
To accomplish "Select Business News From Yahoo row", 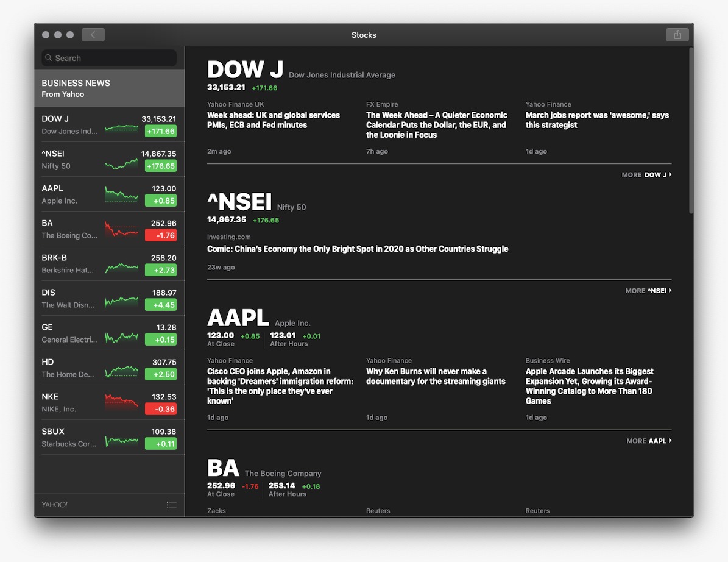I will click(x=109, y=88).
